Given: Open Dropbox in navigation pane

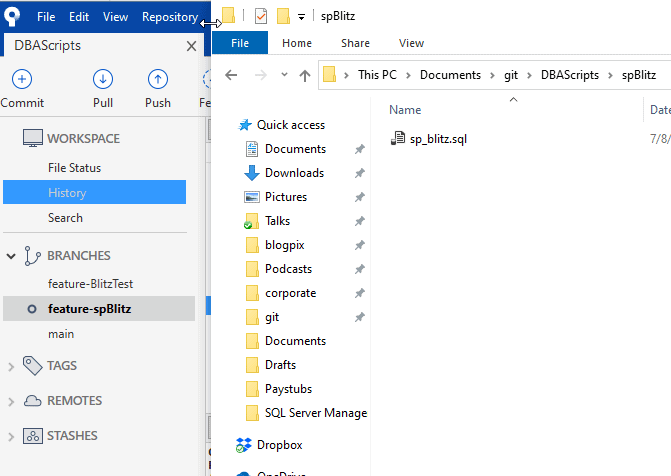Looking at the screenshot, I should pos(279,445).
